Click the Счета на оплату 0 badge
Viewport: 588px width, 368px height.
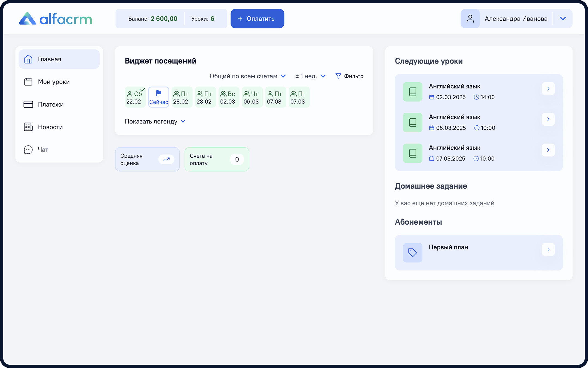tap(237, 159)
